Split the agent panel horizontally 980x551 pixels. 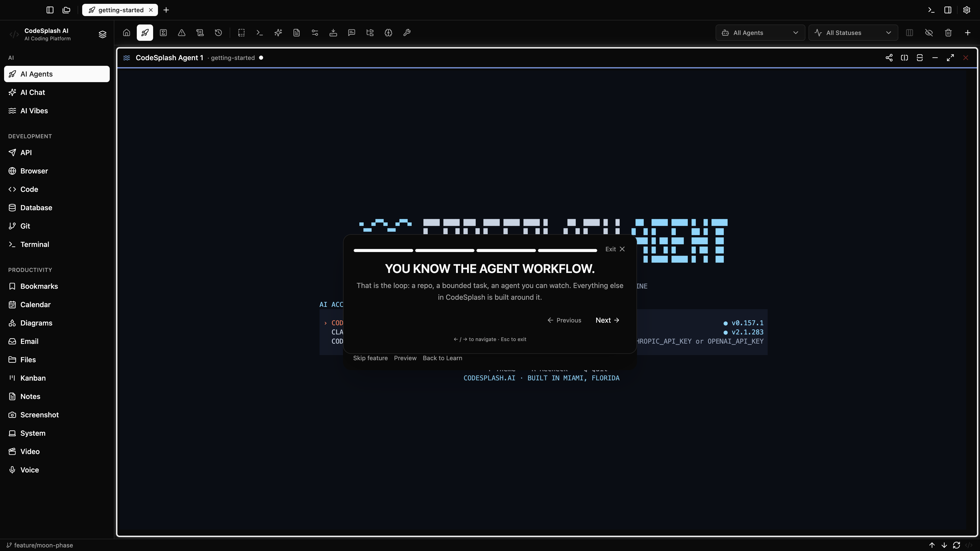tap(920, 58)
